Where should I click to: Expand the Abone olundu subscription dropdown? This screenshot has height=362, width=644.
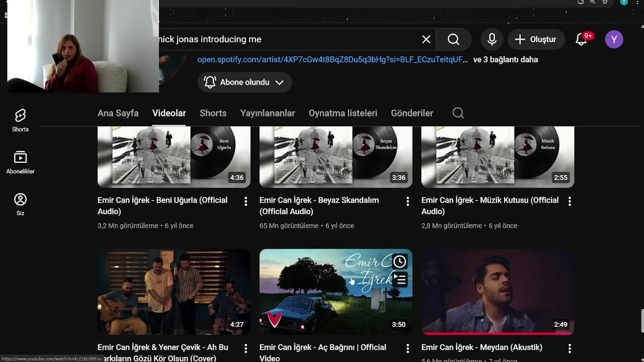click(x=245, y=82)
